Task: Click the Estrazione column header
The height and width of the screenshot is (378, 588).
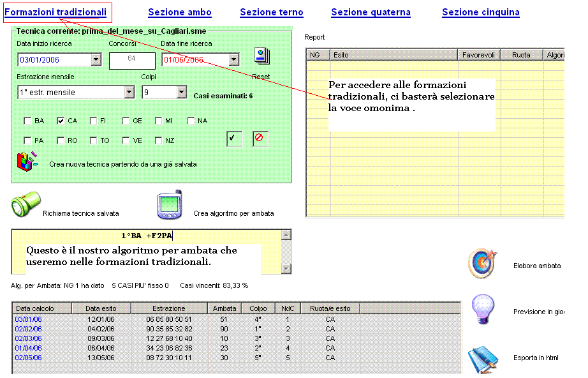Action: tap(169, 308)
